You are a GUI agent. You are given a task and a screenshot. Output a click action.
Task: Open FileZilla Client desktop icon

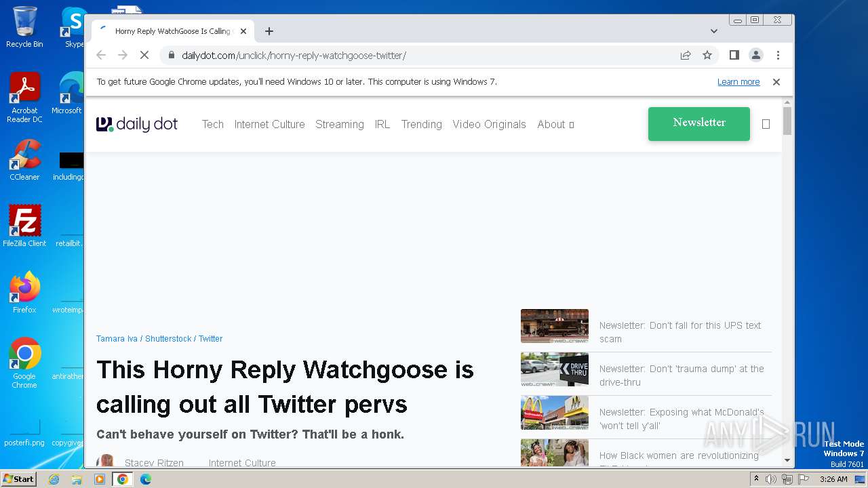click(x=24, y=226)
